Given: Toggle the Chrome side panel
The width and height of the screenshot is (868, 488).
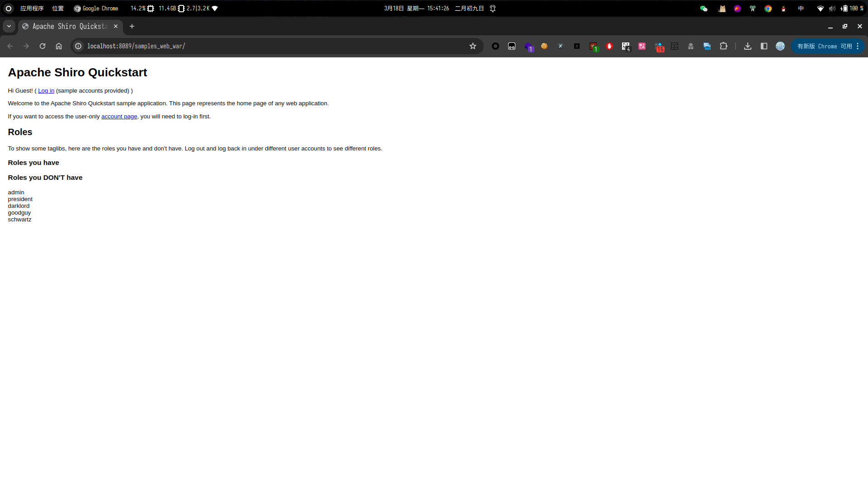Looking at the screenshot, I should [x=764, y=46].
